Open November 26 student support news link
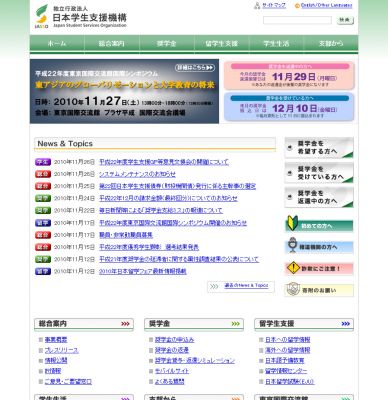The height and width of the screenshot is (400, 388). point(164,162)
